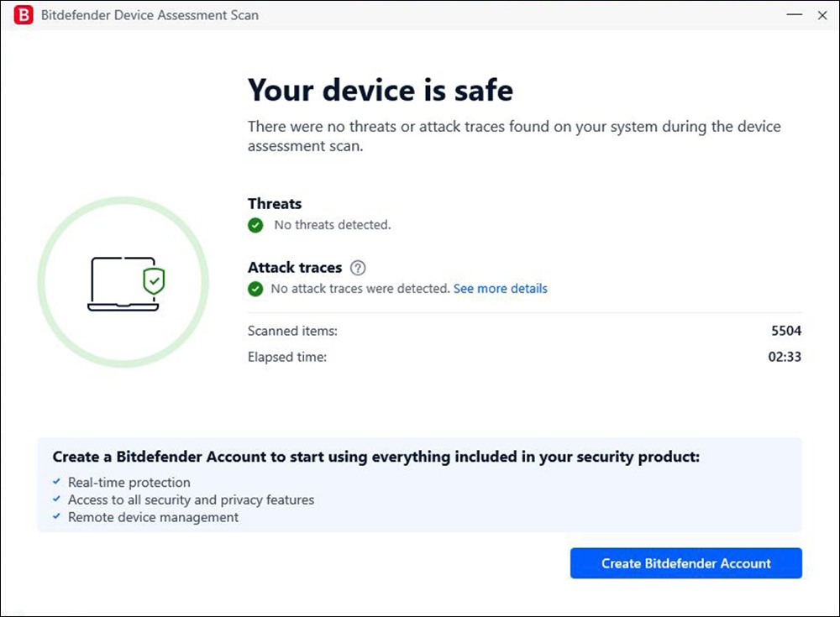Click the Elapsed time value 02:33
840x617 pixels.
tap(785, 357)
